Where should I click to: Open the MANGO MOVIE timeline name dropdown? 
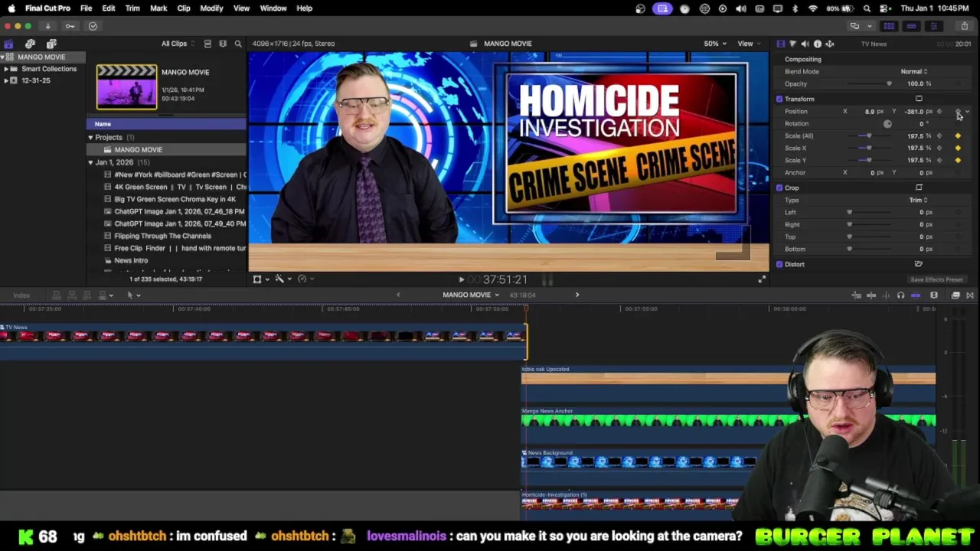(x=471, y=295)
